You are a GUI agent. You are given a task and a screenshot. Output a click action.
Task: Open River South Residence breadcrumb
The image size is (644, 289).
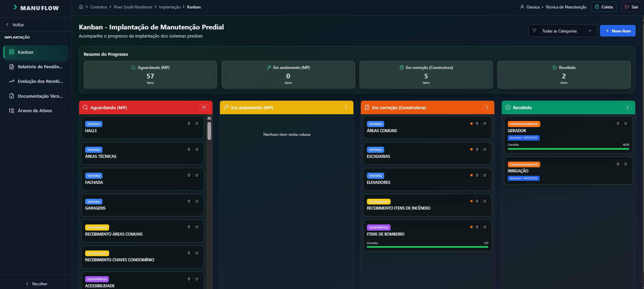[133, 7]
